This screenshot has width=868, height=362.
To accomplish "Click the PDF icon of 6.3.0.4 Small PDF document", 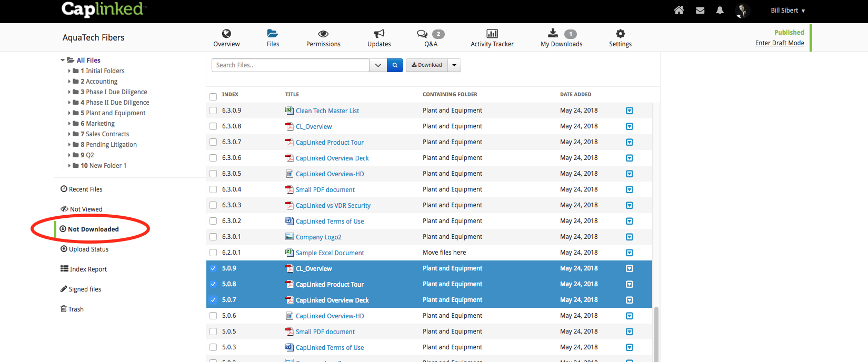I will (290, 189).
